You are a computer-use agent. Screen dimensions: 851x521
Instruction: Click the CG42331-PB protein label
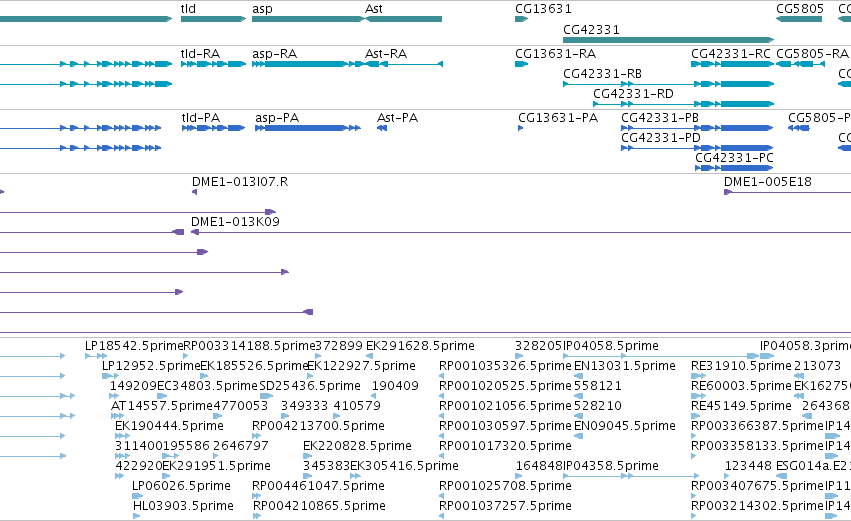click(x=660, y=118)
